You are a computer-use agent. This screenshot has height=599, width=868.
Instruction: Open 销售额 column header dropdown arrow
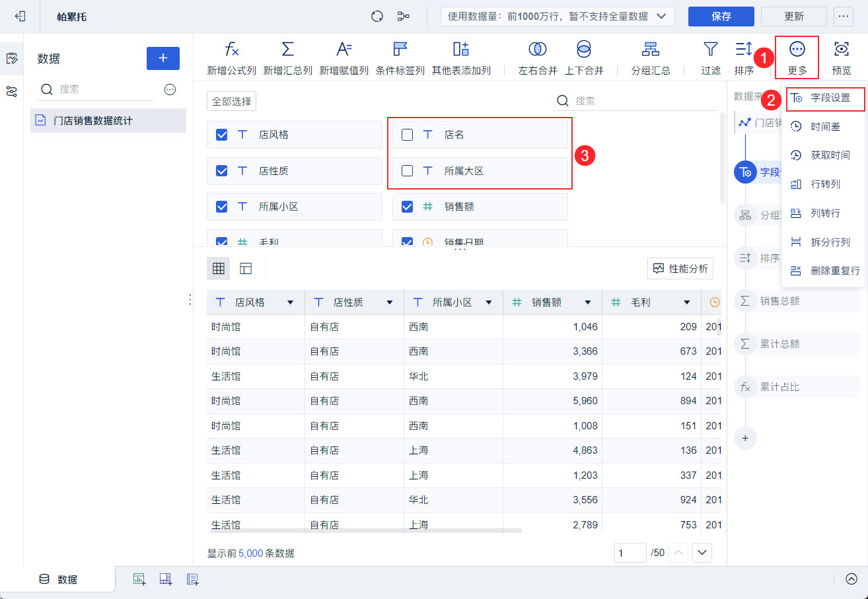point(588,302)
